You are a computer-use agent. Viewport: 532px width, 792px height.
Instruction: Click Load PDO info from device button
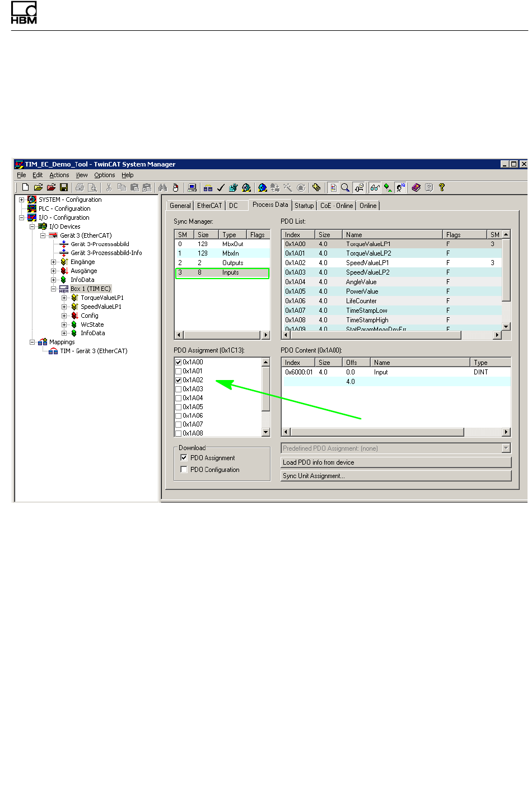[x=396, y=462]
